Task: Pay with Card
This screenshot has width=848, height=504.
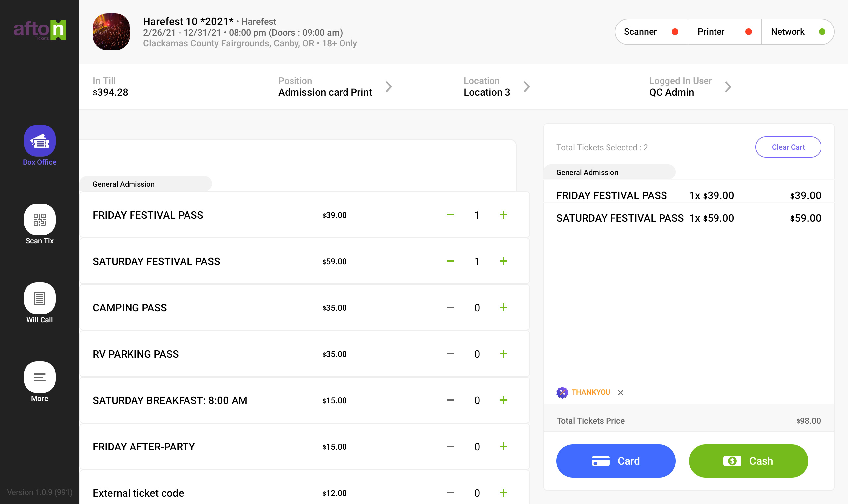Action: tap(616, 461)
